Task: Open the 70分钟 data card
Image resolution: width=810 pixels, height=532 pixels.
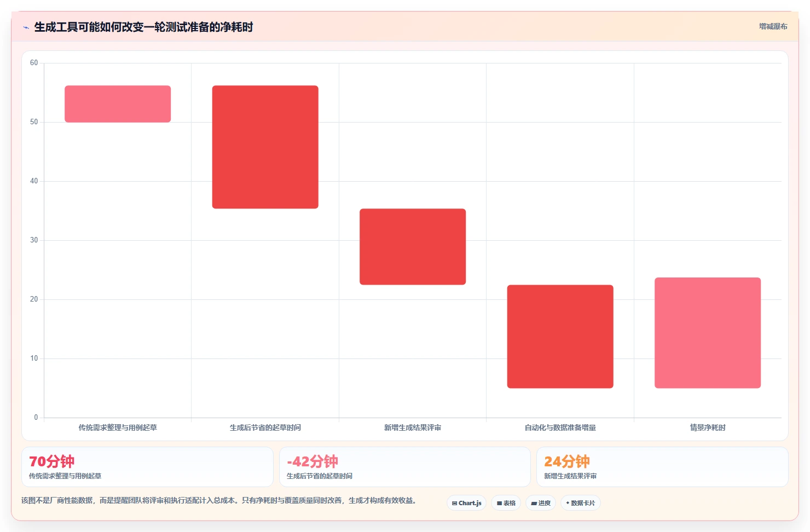Action: tap(147, 467)
